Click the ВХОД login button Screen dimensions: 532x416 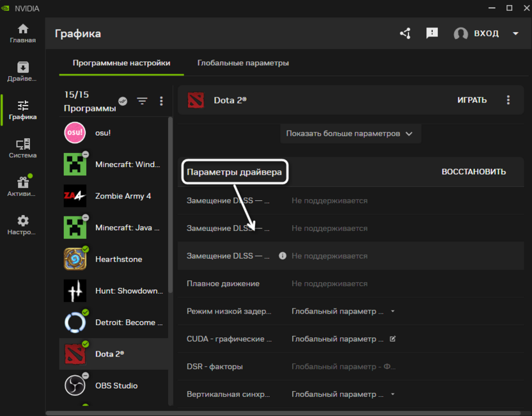[x=486, y=33]
